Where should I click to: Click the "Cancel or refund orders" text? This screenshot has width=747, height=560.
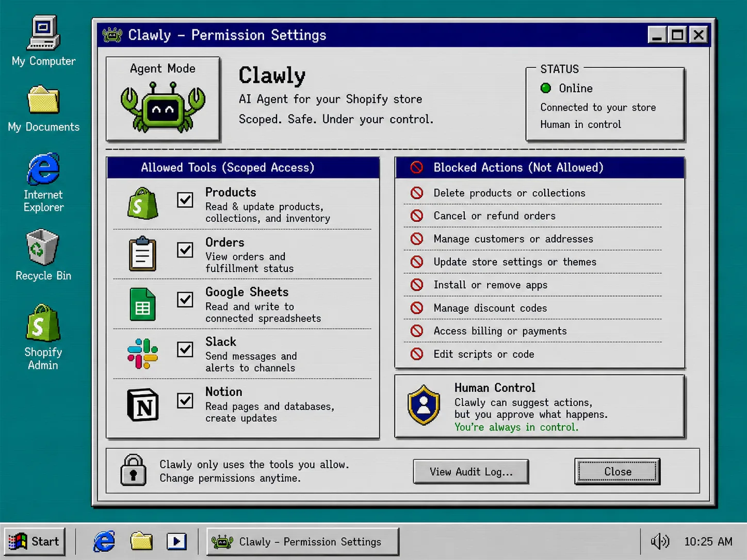pyautogui.click(x=494, y=216)
